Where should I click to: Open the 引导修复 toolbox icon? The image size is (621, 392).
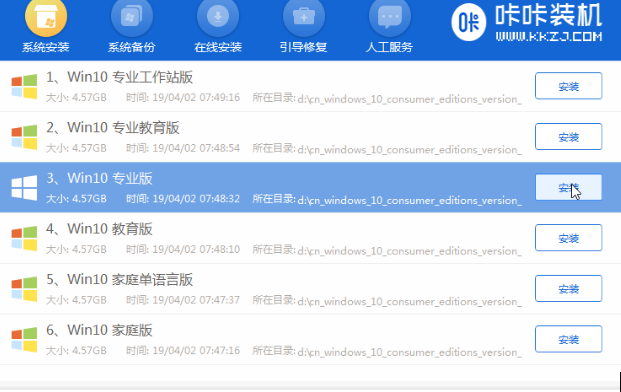[304, 17]
